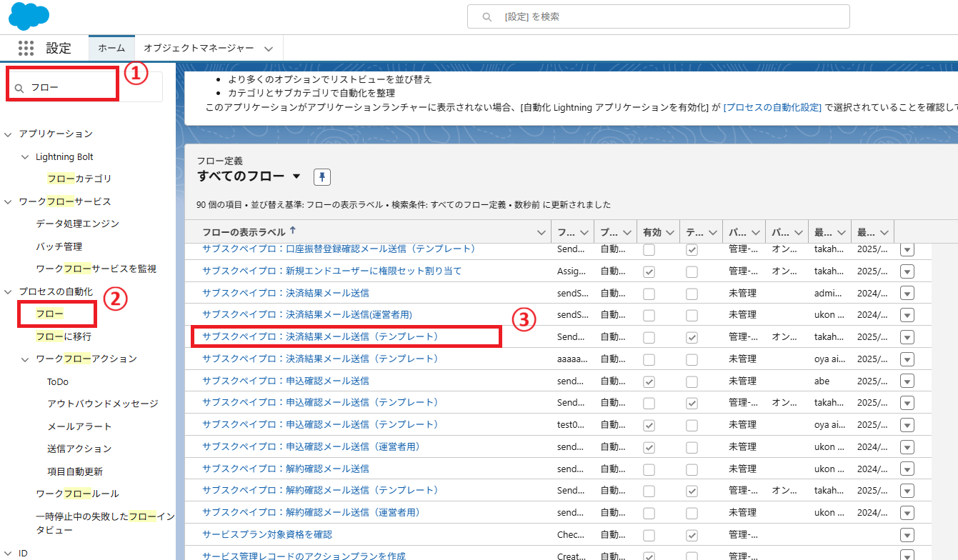The height and width of the screenshot is (560, 958).
Task: Select フロー under プロセスの自動化
Action: click(50, 314)
